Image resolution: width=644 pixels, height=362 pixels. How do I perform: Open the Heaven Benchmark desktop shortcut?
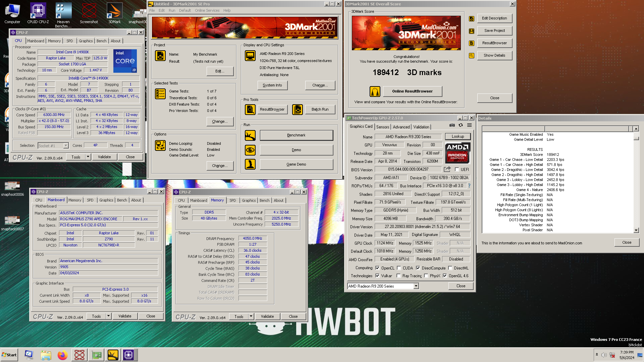[63, 15]
